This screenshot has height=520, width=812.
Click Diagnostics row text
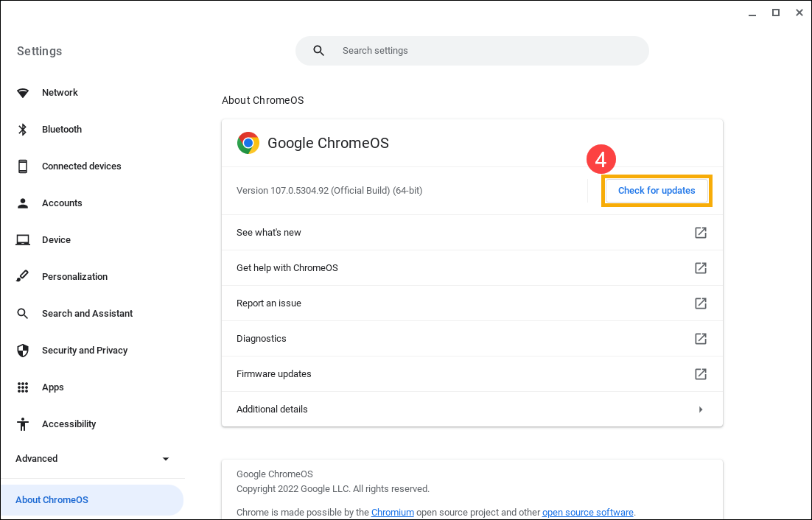(261, 339)
